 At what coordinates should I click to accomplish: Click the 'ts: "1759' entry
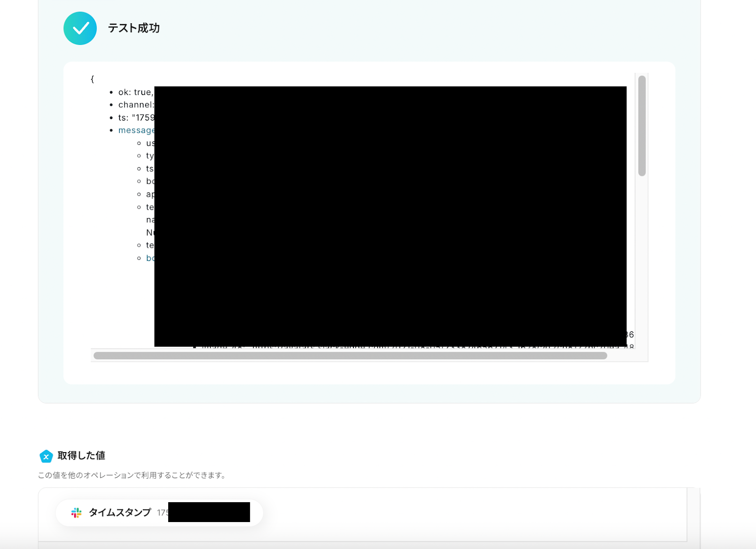click(x=136, y=118)
